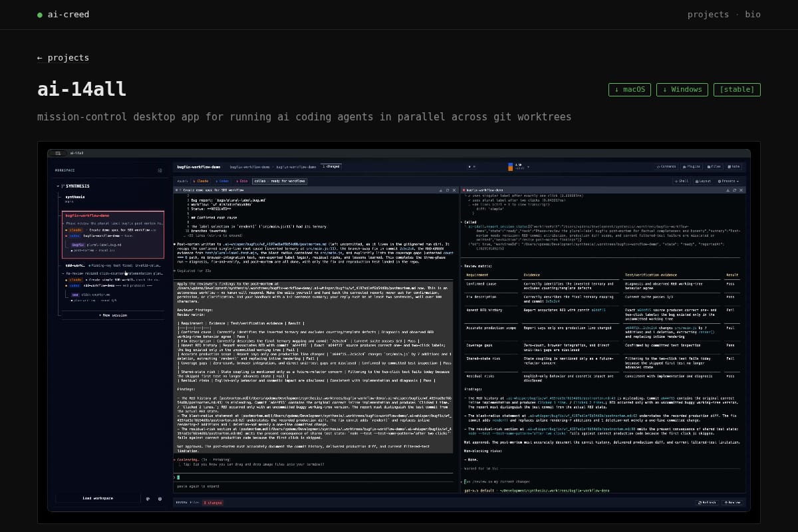The image size is (798, 532).
Task: Download the macOS build
Action: 630,90
